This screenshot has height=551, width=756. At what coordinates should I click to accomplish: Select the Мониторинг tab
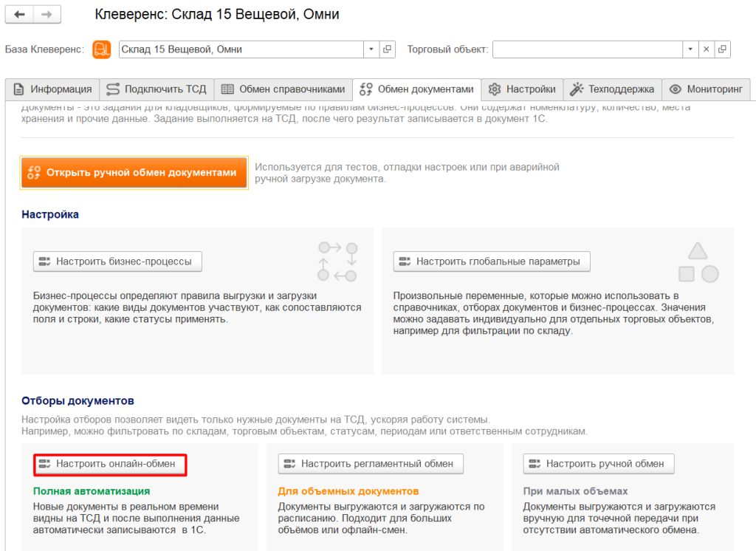(x=705, y=89)
